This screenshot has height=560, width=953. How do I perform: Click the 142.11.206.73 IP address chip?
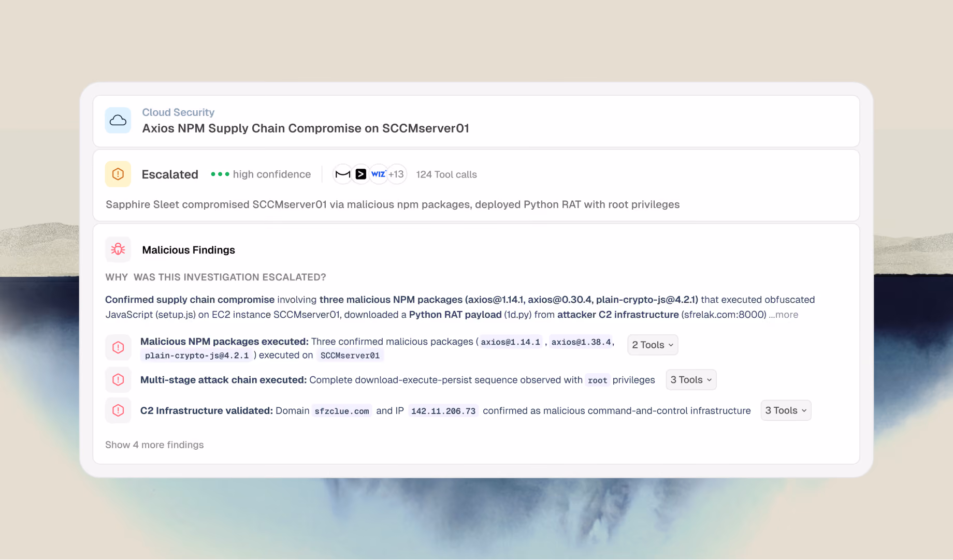point(443,411)
